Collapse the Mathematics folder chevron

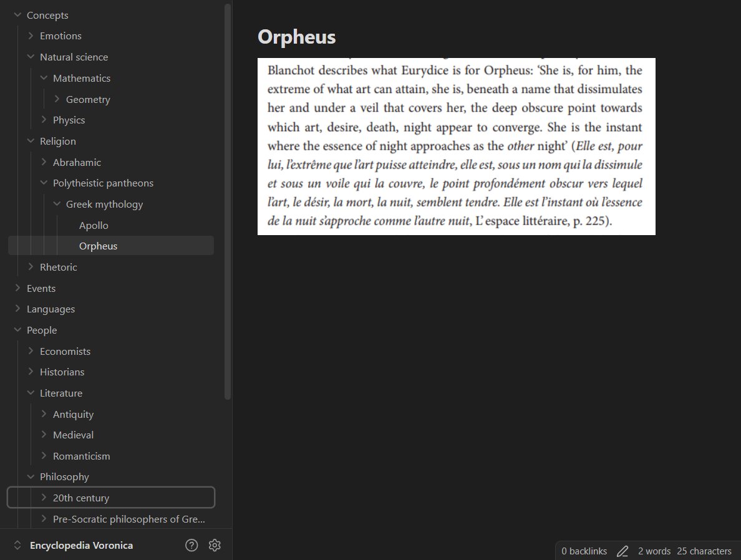(x=44, y=78)
